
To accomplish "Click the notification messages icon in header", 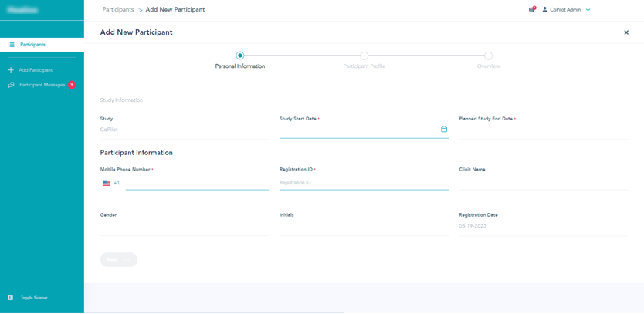I will [531, 10].
